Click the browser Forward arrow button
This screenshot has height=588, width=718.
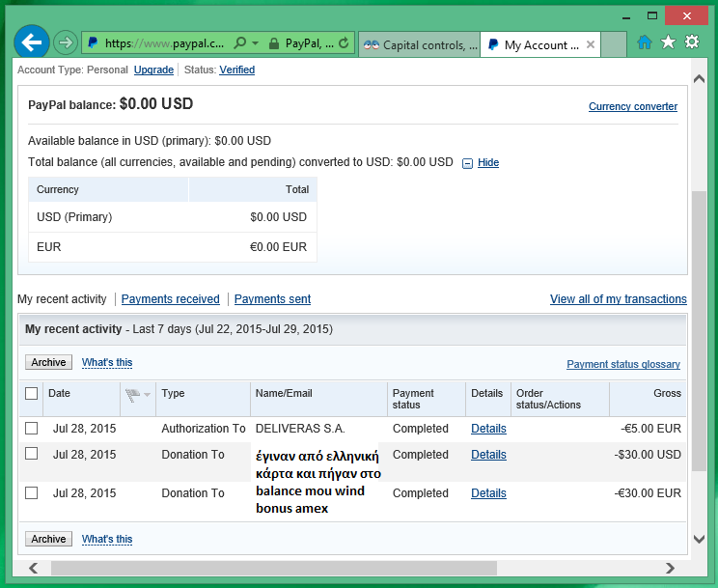coord(65,43)
